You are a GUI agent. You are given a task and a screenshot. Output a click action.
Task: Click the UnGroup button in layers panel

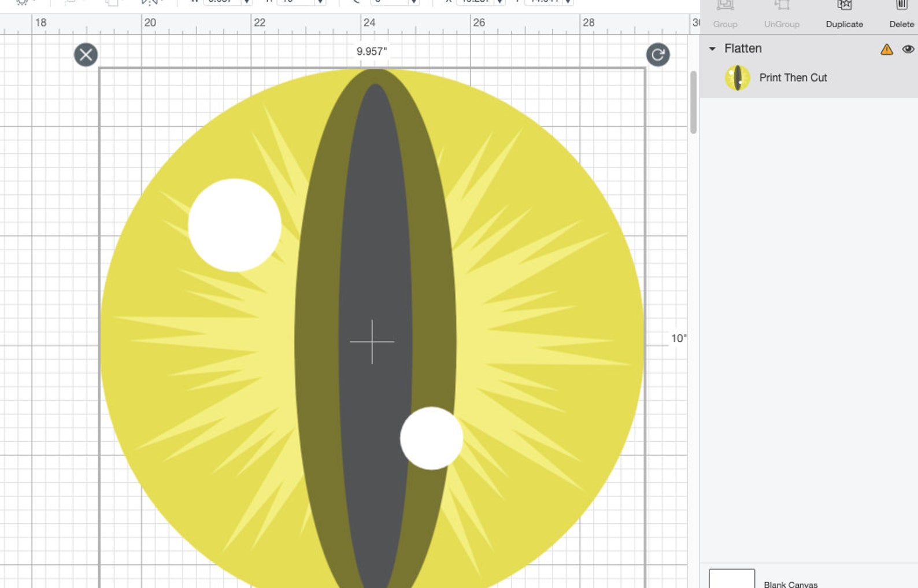(x=782, y=15)
